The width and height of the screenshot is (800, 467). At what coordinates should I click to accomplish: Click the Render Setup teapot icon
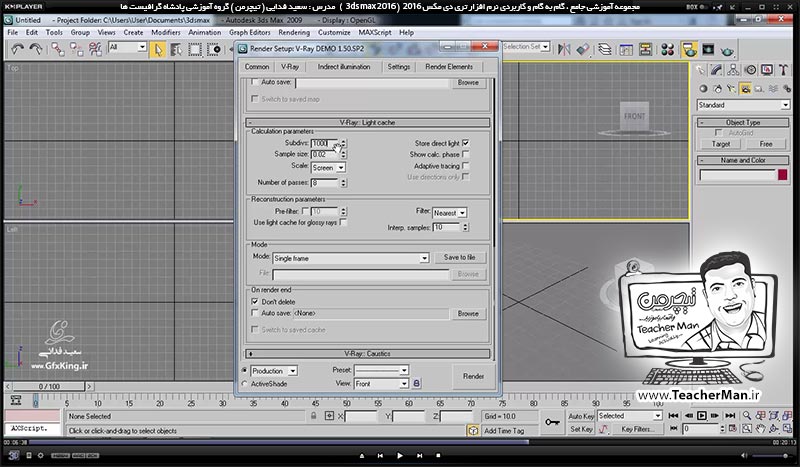click(x=689, y=50)
